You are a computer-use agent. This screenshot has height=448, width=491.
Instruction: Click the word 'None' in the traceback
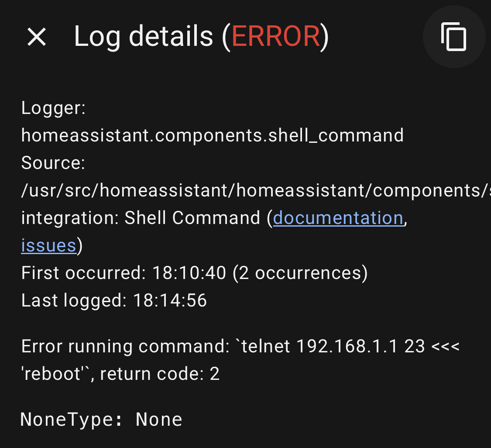click(x=159, y=419)
